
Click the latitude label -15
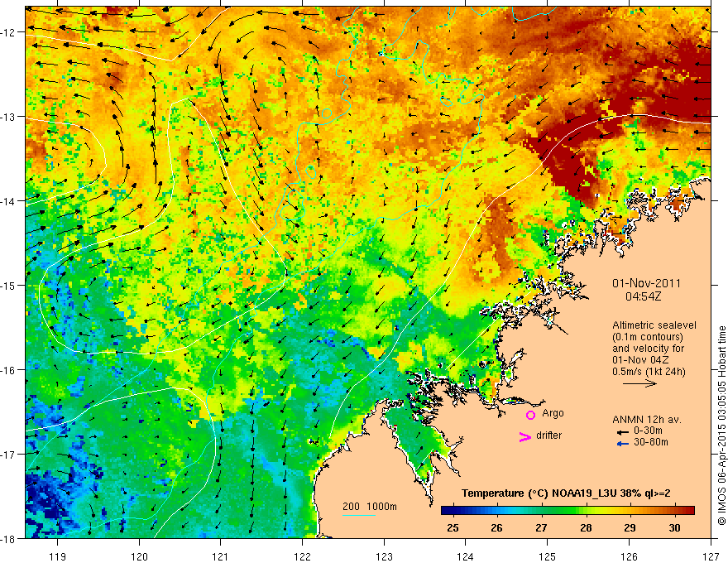[8, 285]
